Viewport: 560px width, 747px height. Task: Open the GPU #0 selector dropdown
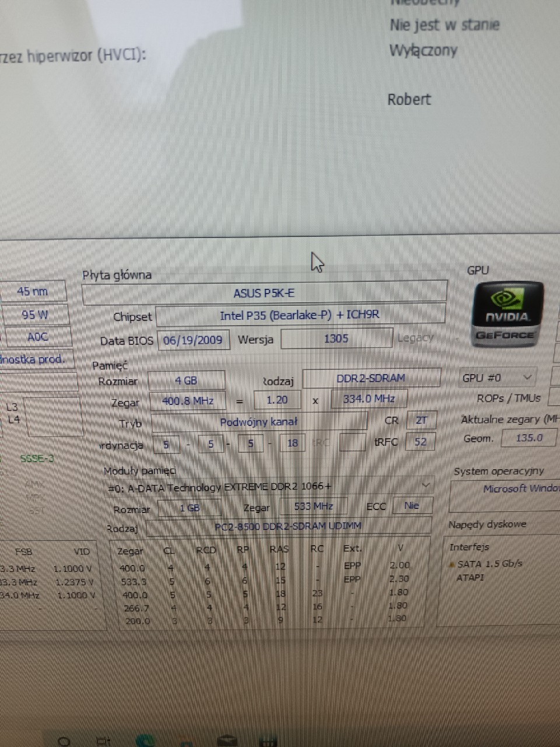pyautogui.click(x=498, y=378)
